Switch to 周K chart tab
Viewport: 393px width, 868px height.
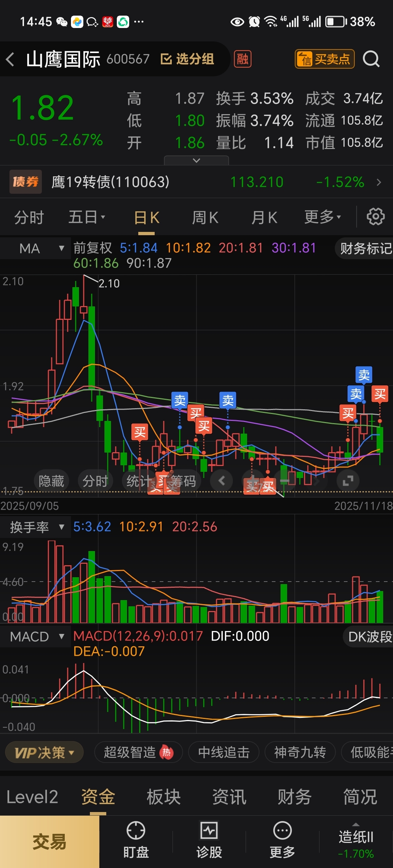[x=205, y=218]
